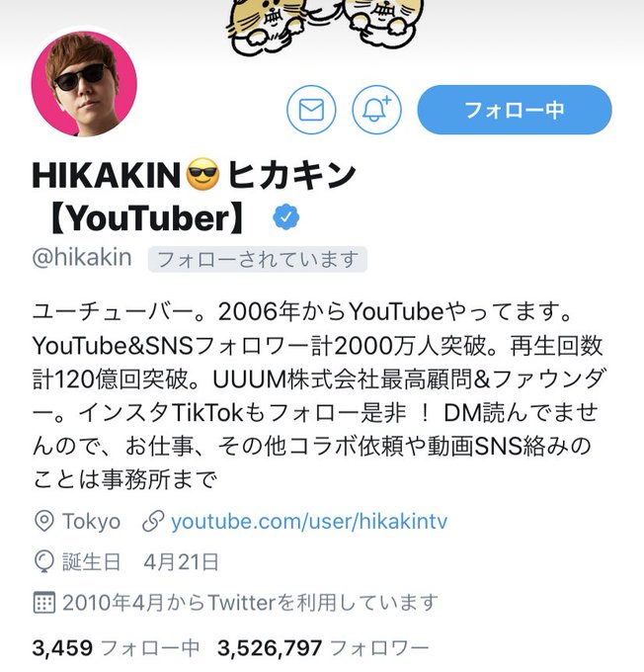Tap the link chain icon
The width and height of the screenshot is (644, 672).
click(153, 522)
